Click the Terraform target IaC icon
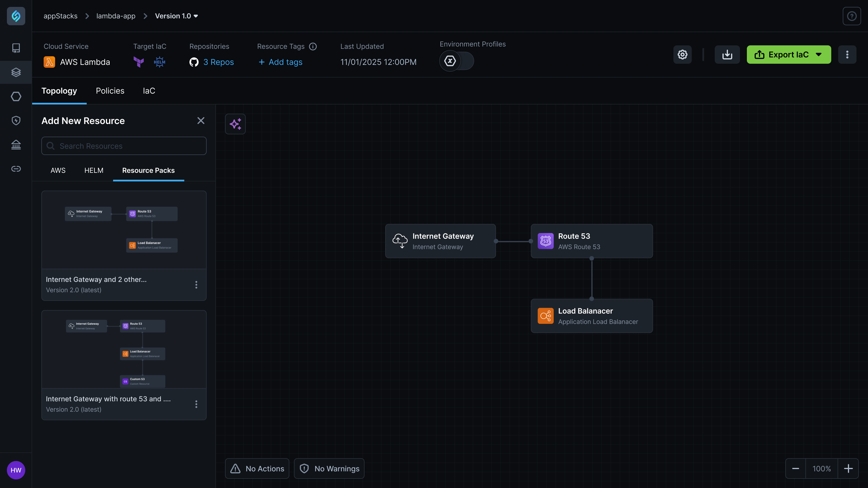The image size is (868, 488). 138,62
